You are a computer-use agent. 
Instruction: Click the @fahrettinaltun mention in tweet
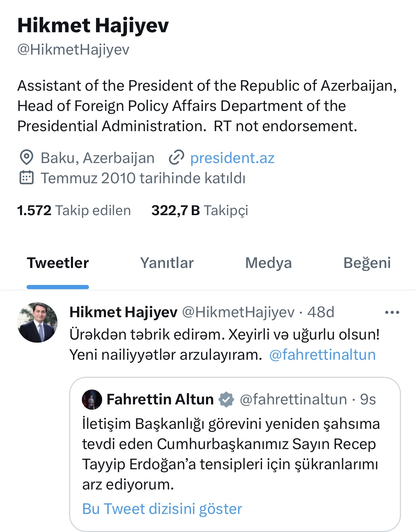coord(322,354)
